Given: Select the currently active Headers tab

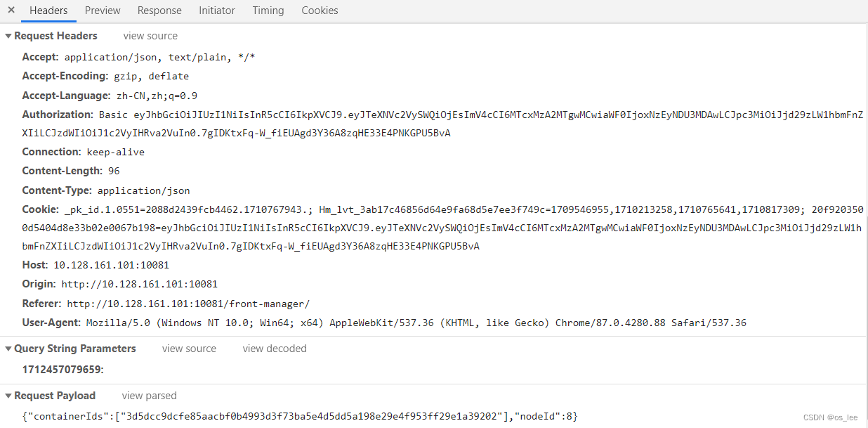Looking at the screenshot, I should tap(48, 10).
